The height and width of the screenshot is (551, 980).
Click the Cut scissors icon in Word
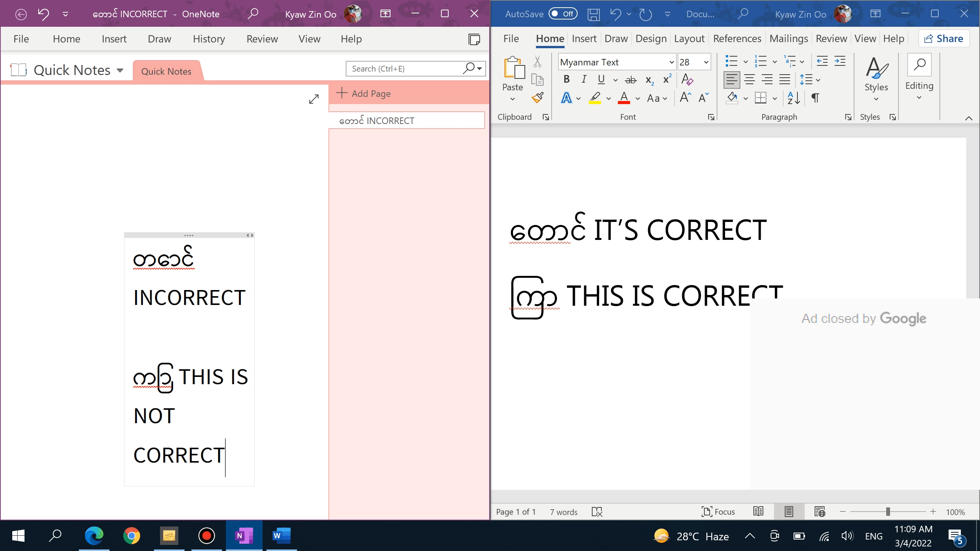point(537,61)
